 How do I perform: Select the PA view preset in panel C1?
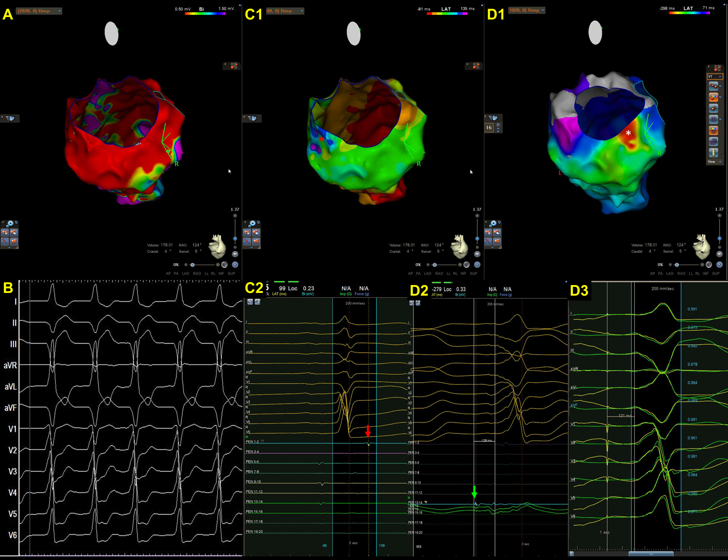point(418,274)
